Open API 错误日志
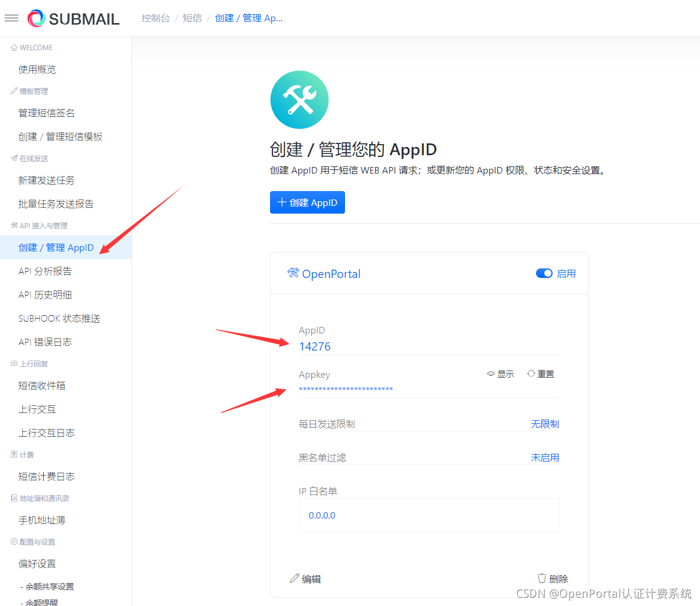 point(45,342)
